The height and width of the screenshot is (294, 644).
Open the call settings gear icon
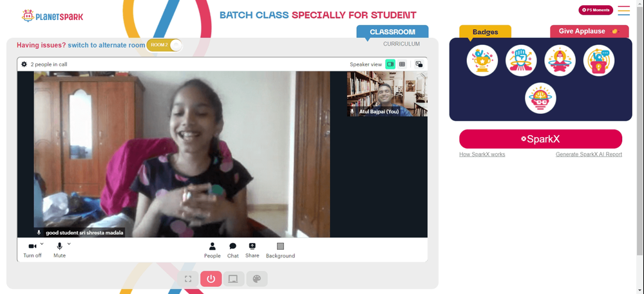pyautogui.click(x=24, y=64)
